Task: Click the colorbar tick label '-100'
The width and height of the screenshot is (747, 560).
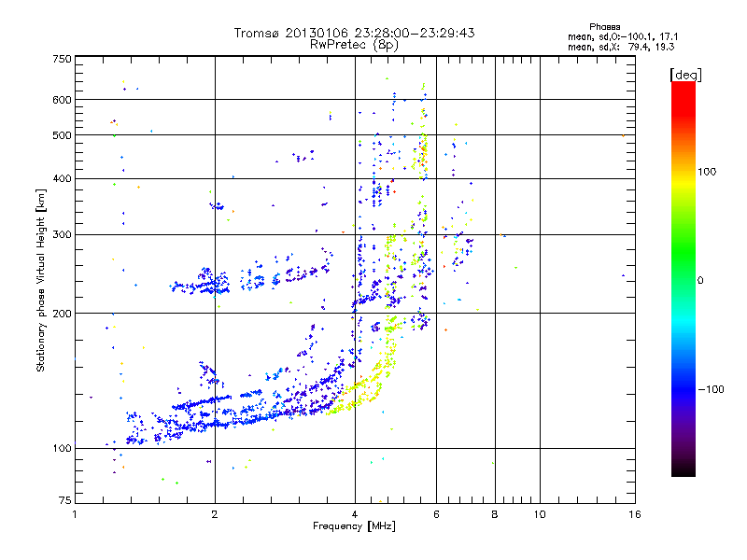Action: pos(711,389)
